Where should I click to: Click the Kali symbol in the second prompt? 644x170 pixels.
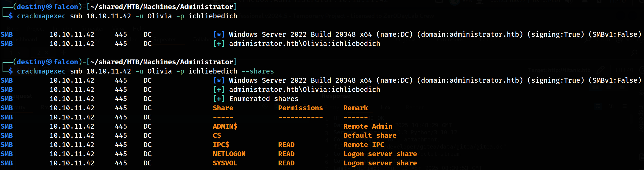(x=49, y=62)
